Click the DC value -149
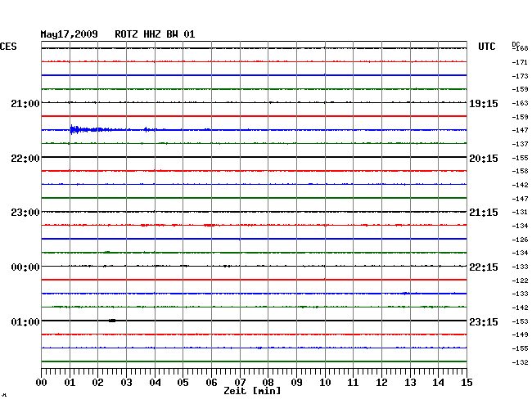 coord(520,334)
